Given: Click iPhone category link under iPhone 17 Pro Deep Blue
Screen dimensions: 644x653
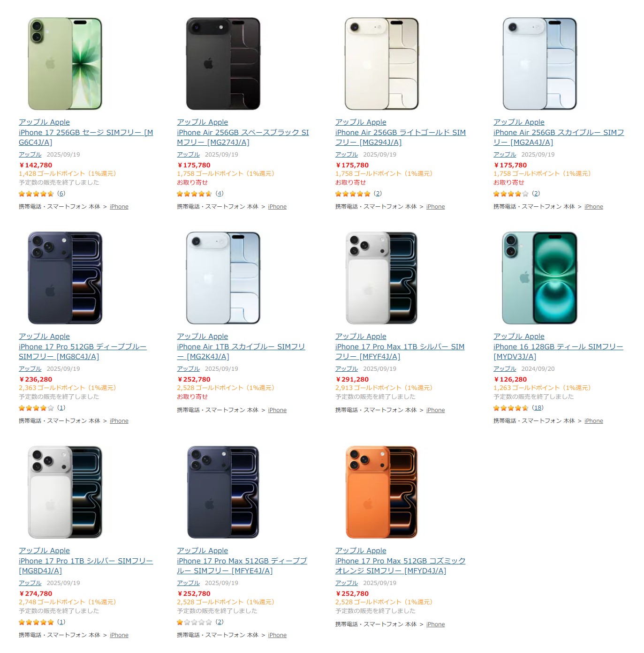Looking at the screenshot, I should click(119, 421).
